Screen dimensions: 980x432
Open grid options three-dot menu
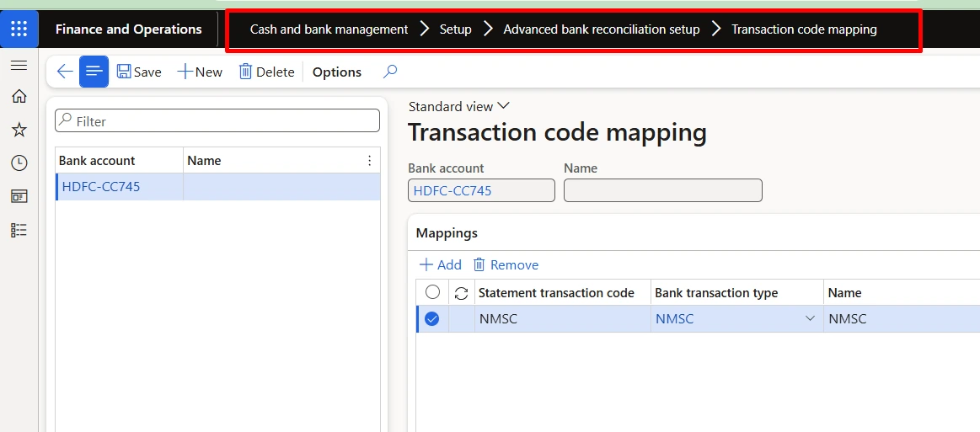[369, 161]
